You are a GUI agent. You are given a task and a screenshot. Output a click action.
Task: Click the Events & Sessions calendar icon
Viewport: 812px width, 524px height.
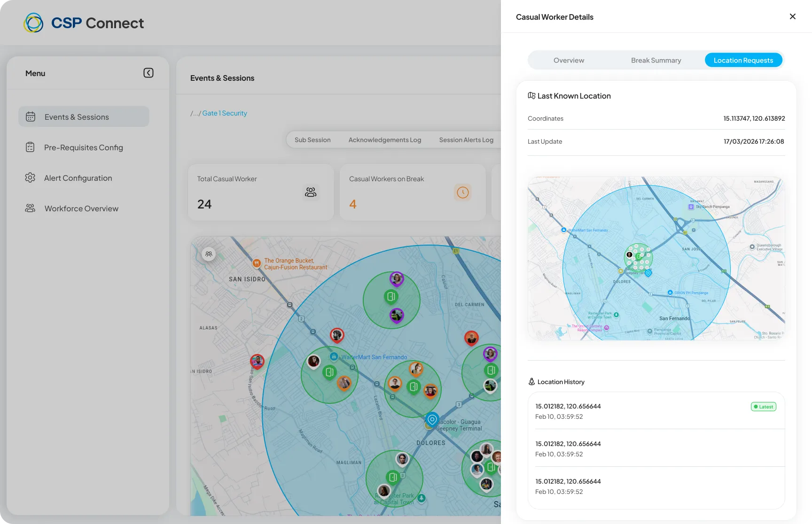(31, 116)
